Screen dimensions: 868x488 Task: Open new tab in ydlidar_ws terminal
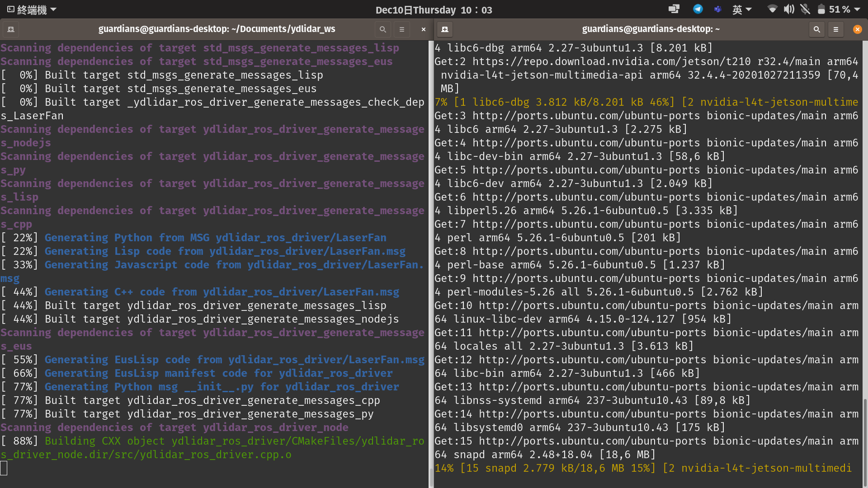[x=11, y=29]
